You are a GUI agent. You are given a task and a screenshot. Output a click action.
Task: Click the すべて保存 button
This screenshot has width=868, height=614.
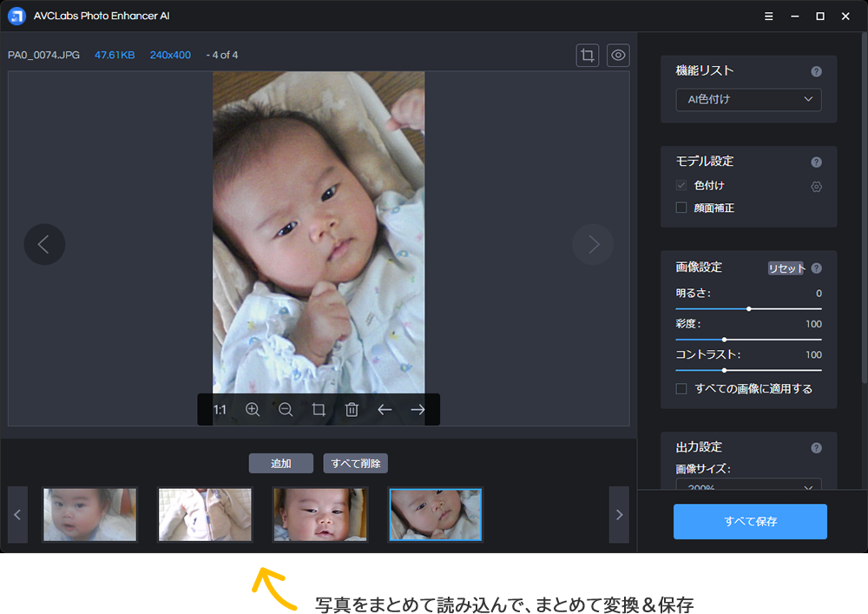click(750, 522)
